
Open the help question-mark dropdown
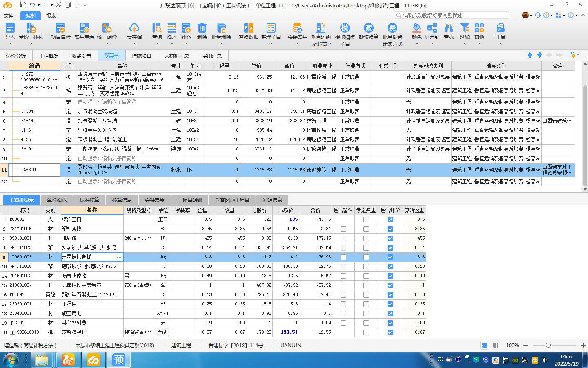(x=548, y=15)
